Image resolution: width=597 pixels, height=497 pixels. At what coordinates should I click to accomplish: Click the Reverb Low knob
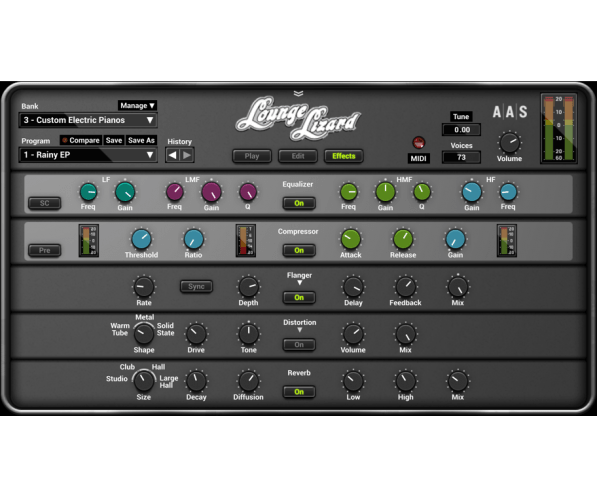point(353,381)
